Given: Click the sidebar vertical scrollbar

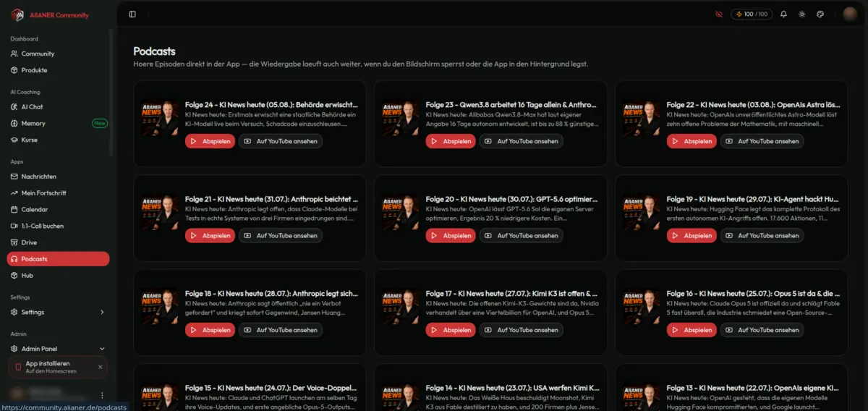Looking at the screenshot, I should [x=111, y=93].
